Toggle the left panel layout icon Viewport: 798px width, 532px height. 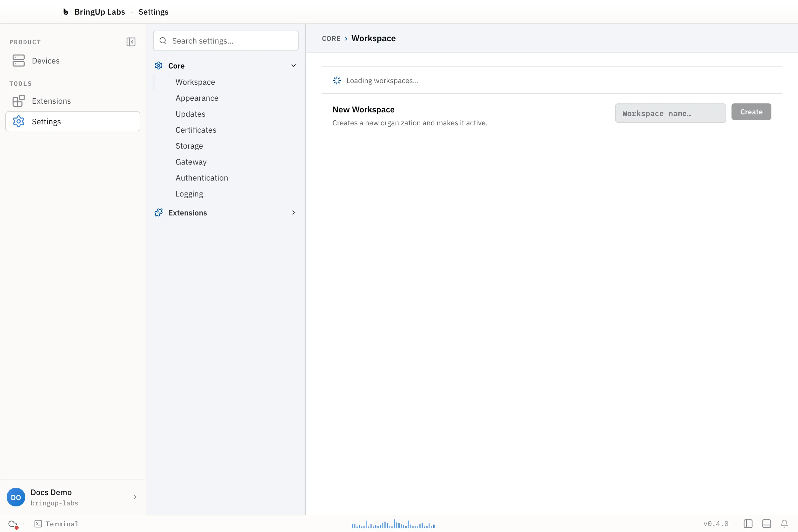[748, 524]
